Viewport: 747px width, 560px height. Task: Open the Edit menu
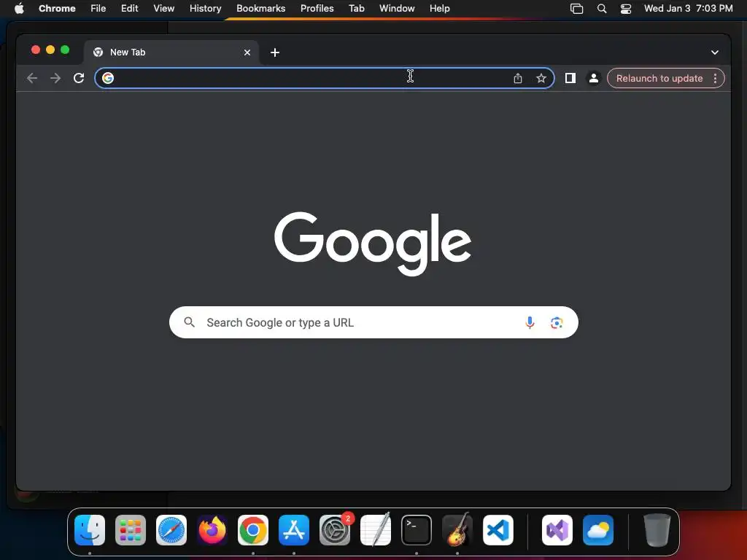(129, 8)
